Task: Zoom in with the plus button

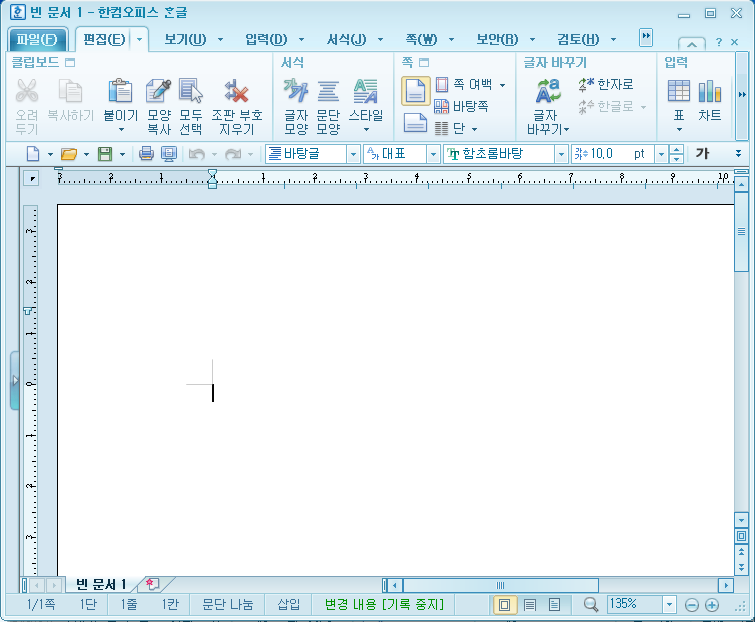Action: click(712, 605)
